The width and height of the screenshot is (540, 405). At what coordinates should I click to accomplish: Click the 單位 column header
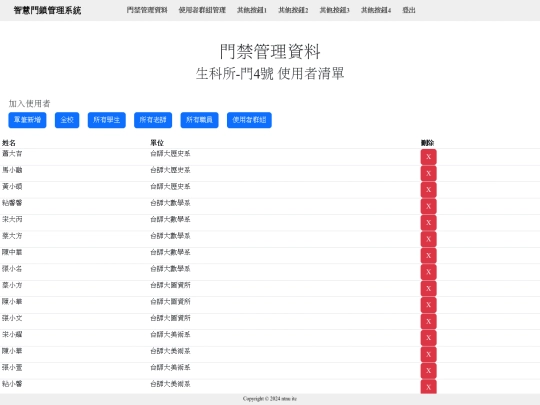(x=157, y=143)
